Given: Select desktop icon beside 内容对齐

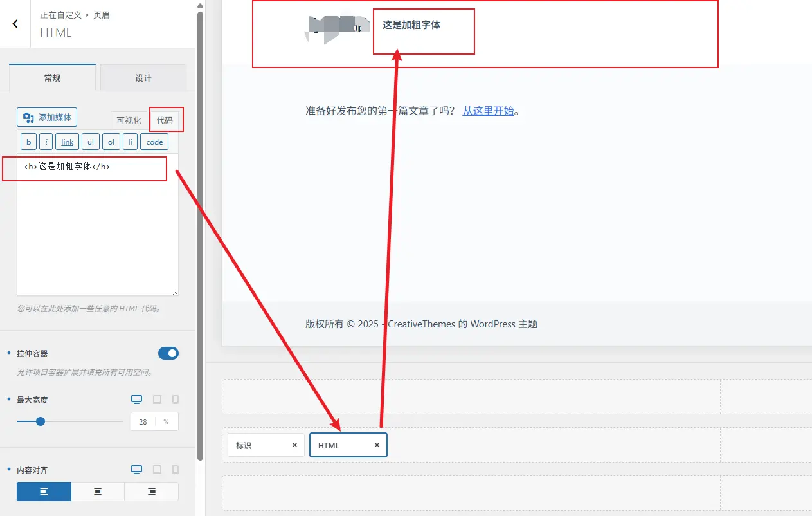Looking at the screenshot, I should pos(136,470).
